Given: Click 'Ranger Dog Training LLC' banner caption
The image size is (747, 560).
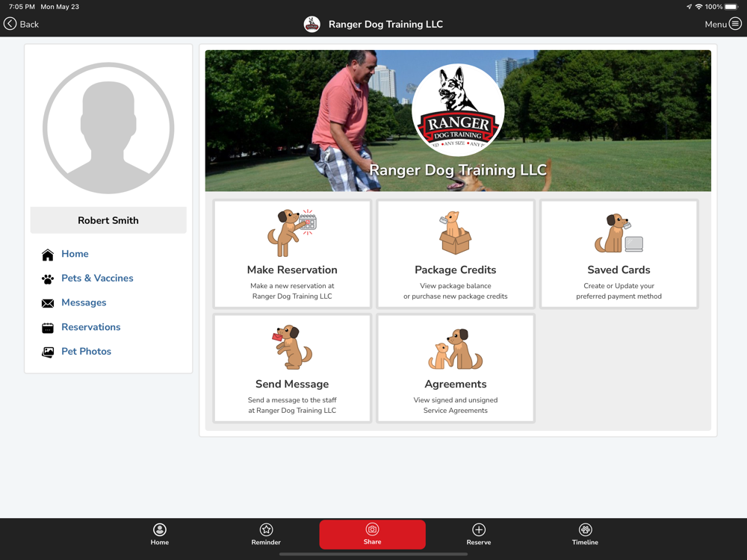Looking at the screenshot, I should point(458,170).
